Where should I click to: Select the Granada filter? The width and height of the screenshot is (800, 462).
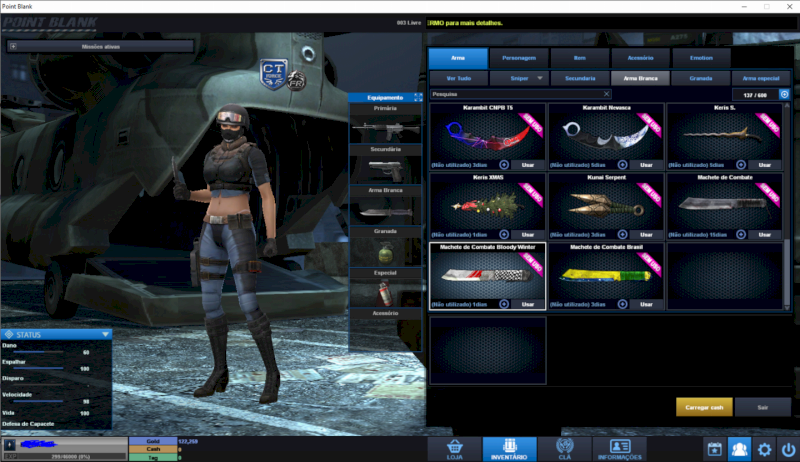(x=701, y=78)
